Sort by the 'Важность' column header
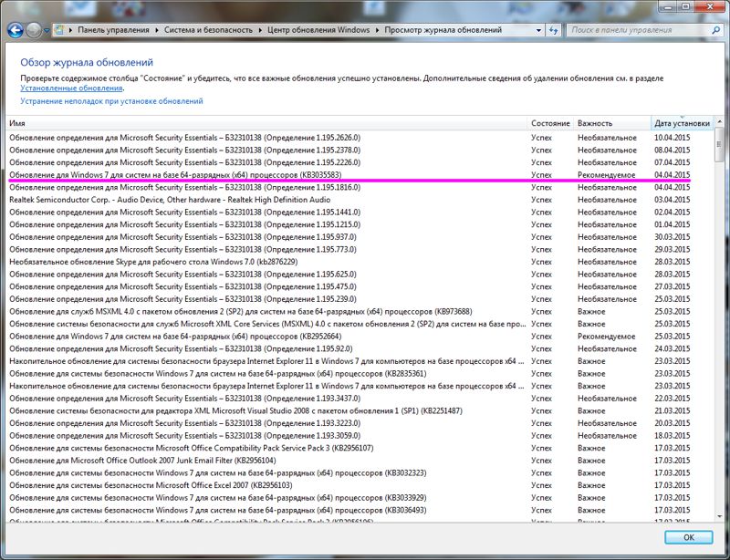This screenshot has width=730, height=560. [x=611, y=123]
